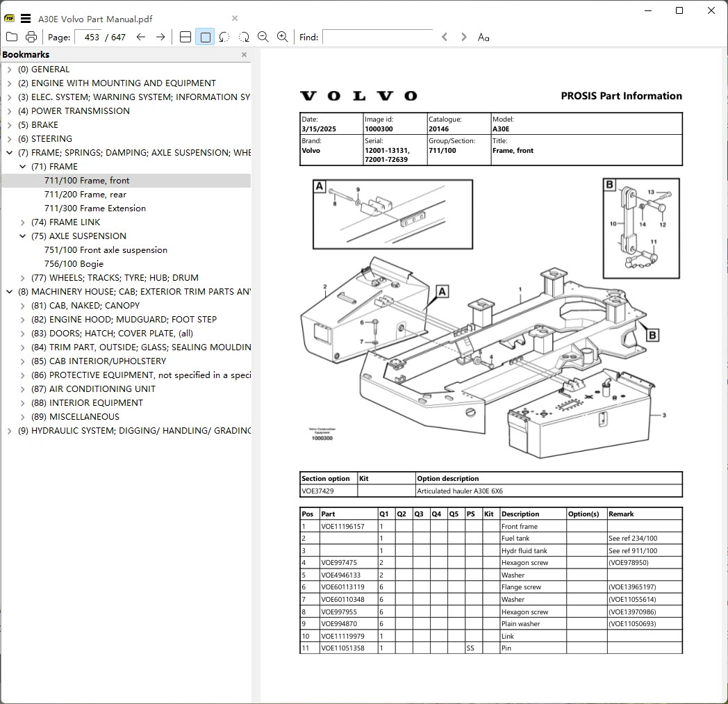Toggle match case Aa option
728x704 pixels.
click(x=483, y=37)
